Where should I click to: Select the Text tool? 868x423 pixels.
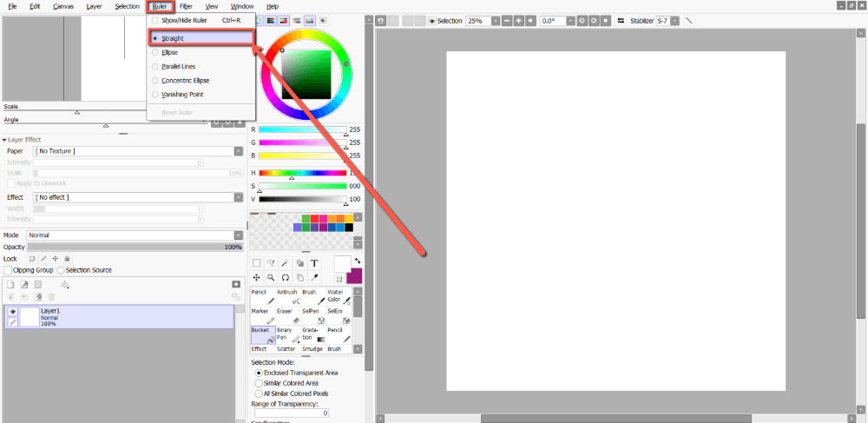(314, 263)
